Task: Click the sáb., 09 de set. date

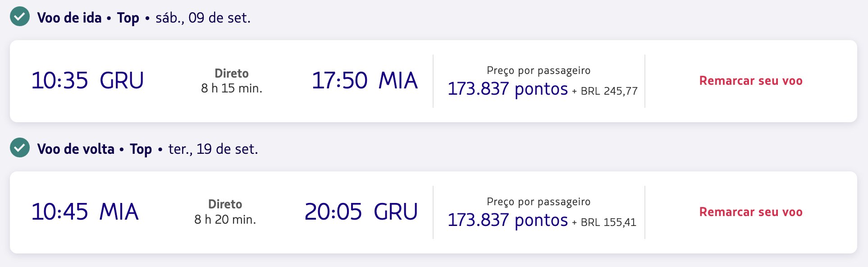Action: click(203, 18)
